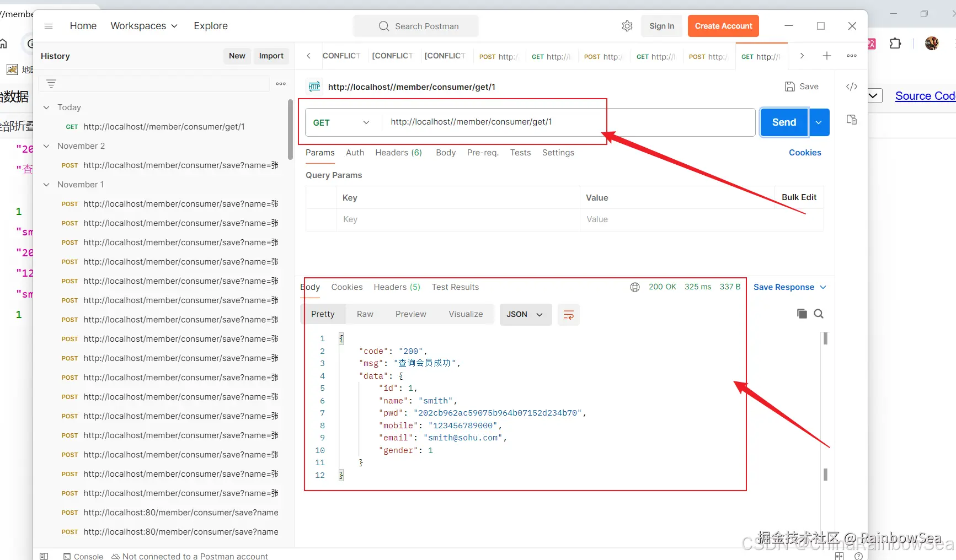Open the dropdown in the background browser page
Image resolution: width=956 pixels, height=560 pixels.
coord(874,95)
